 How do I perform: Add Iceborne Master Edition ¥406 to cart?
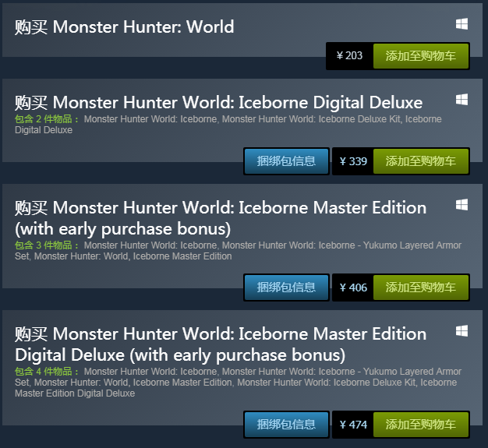pyautogui.click(x=421, y=287)
